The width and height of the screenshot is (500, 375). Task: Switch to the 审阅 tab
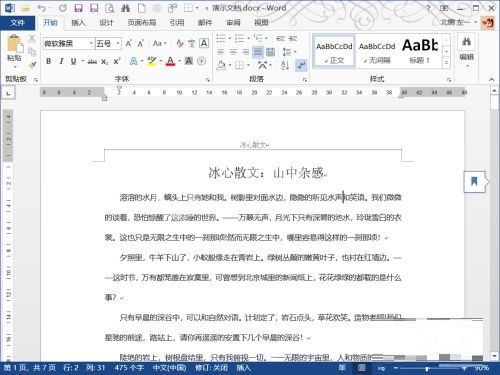233,23
